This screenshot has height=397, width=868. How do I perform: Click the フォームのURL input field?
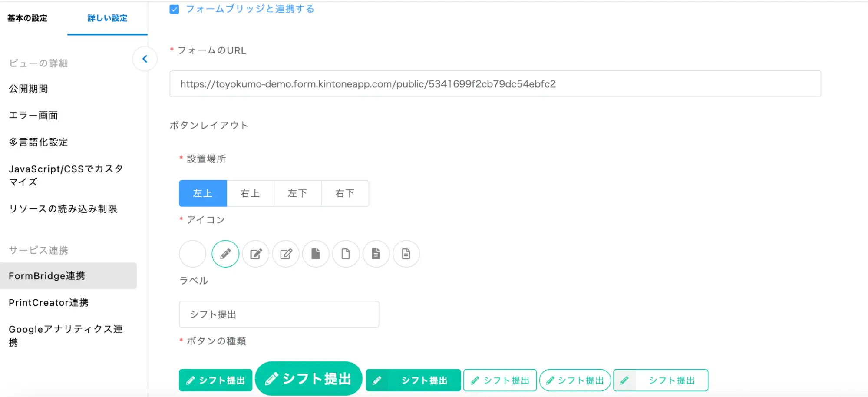(x=495, y=84)
